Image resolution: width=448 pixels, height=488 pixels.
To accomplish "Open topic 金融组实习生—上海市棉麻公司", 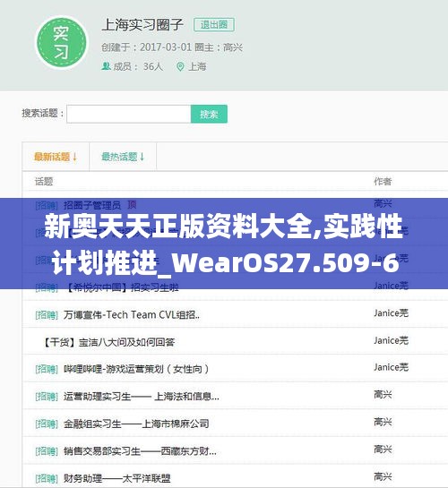I will (x=136, y=424).
